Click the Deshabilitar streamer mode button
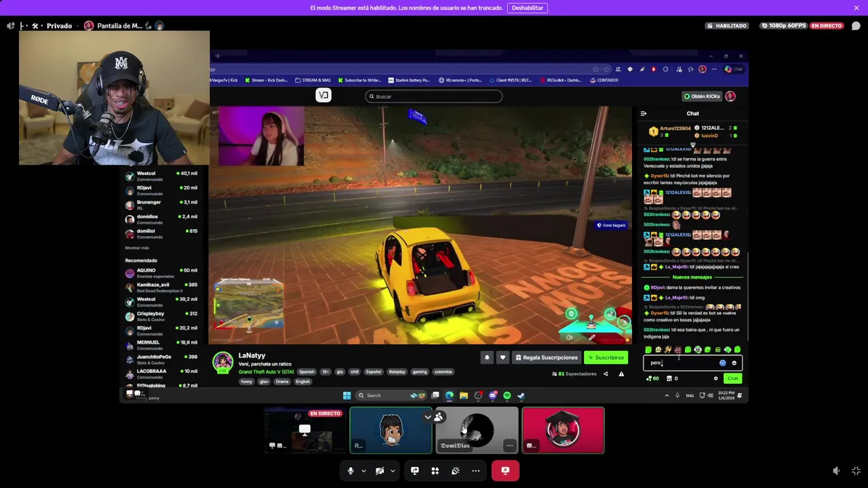 tap(527, 7)
